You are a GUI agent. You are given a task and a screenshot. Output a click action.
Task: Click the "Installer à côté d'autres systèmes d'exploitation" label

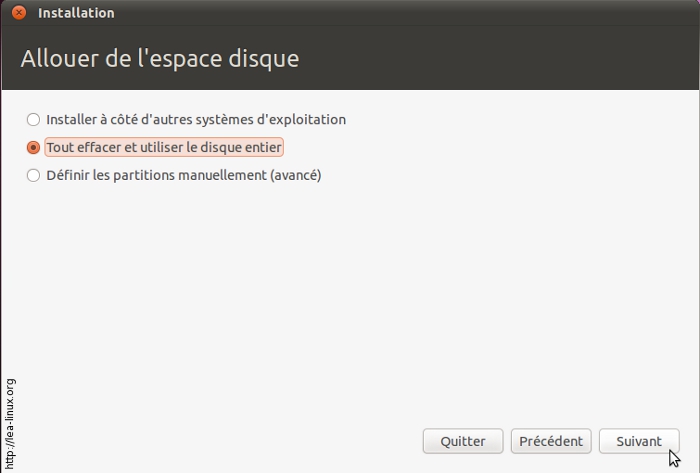196,120
